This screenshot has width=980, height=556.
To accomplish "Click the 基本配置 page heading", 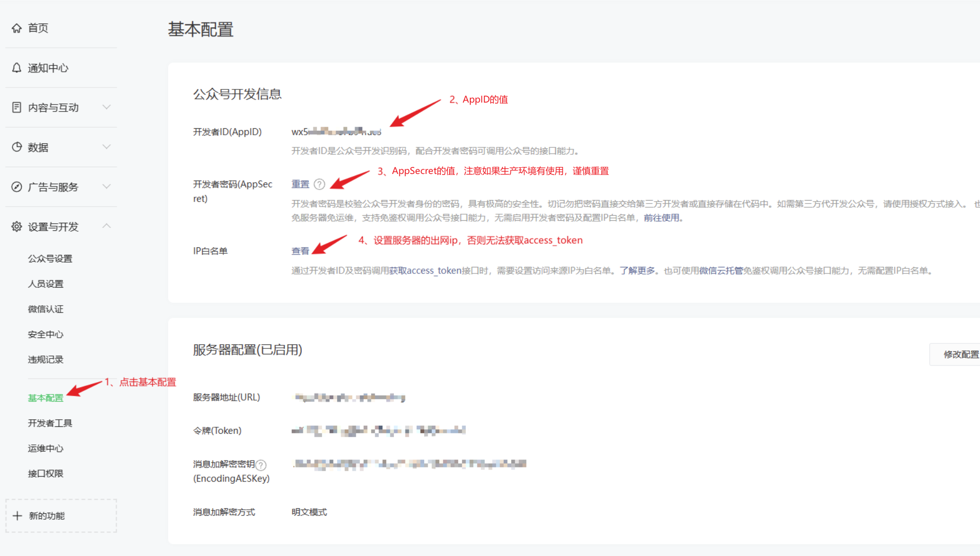I will (201, 30).
